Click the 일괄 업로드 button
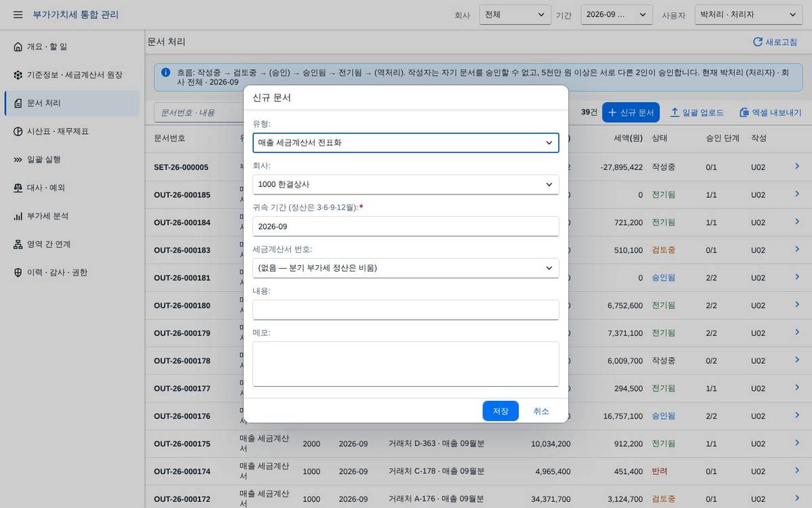This screenshot has width=812, height=508. [697, 112]
